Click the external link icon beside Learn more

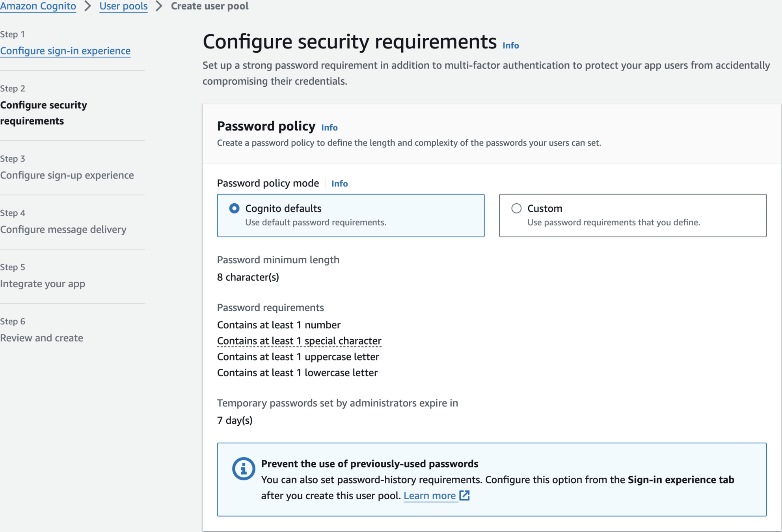click(465, 495)
